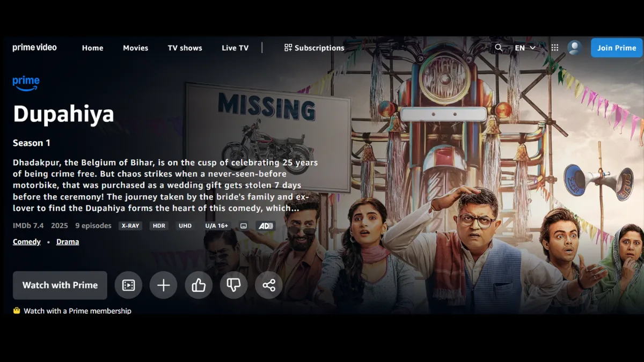Open the Comedy genre link
The image size is (644, 362).
coord(27,242)
